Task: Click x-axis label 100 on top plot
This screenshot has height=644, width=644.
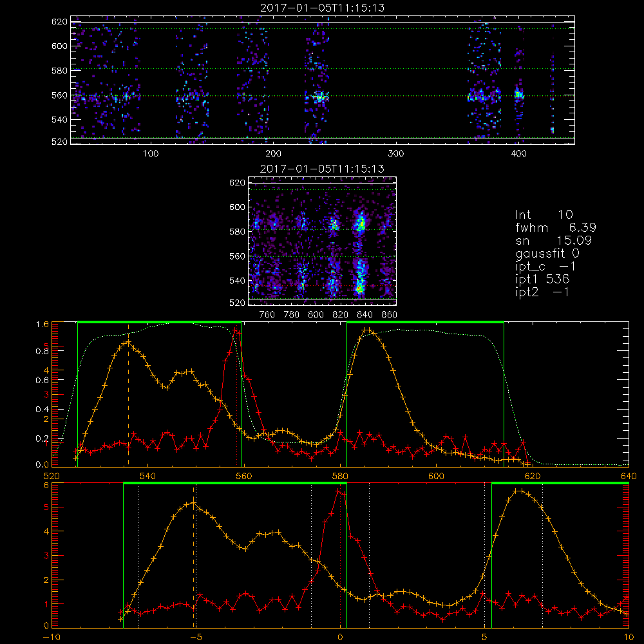Action: [x=151, y=154]
